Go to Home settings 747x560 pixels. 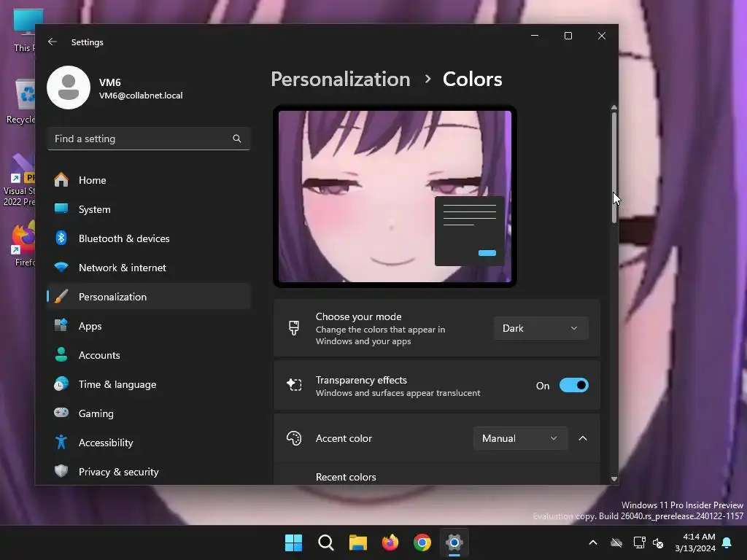149,180
